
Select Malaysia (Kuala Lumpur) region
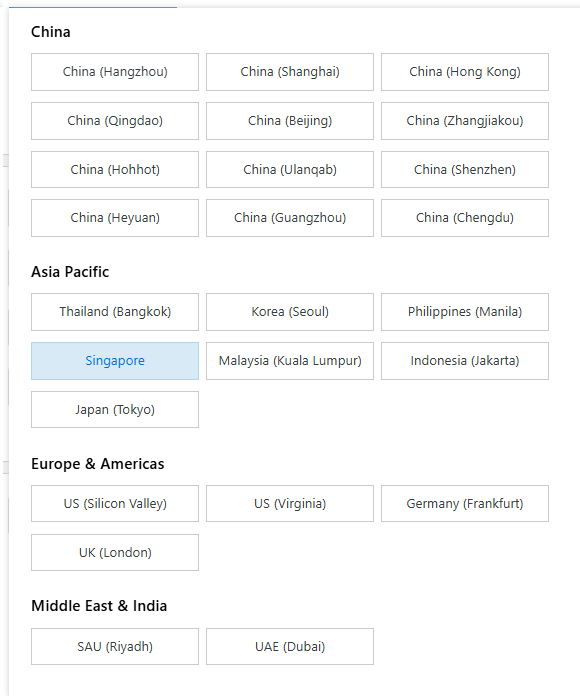[x=290, y=361]
